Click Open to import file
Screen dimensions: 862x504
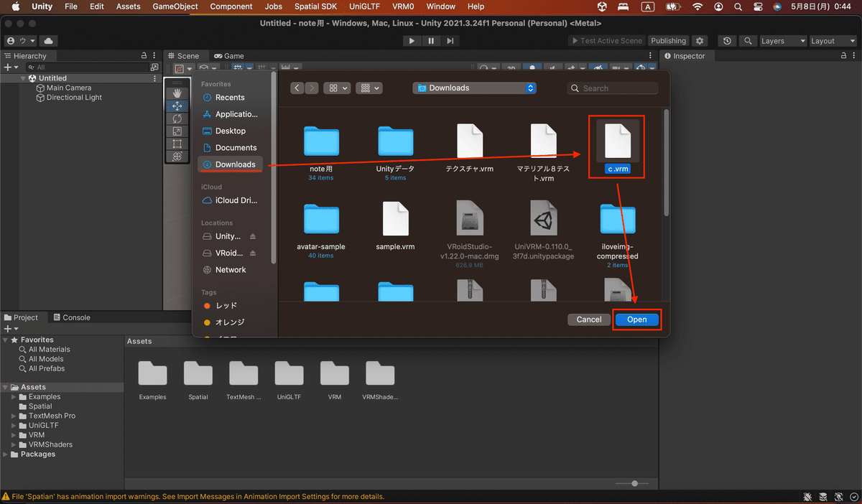coord(636,319)
